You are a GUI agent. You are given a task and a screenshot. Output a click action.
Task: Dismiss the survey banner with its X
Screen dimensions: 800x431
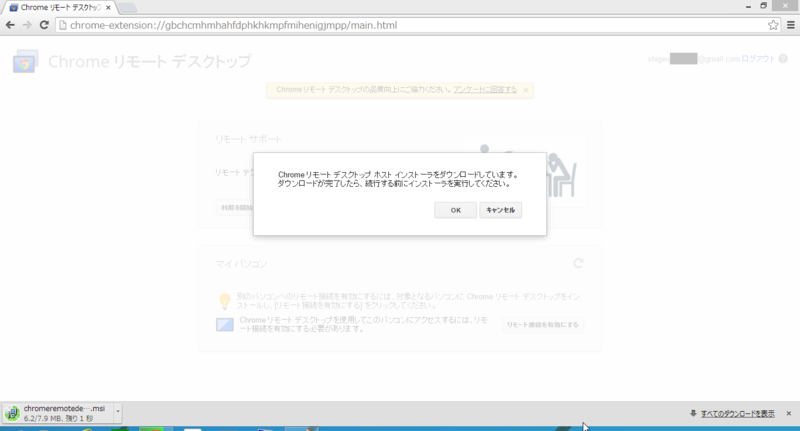[526, 90]
